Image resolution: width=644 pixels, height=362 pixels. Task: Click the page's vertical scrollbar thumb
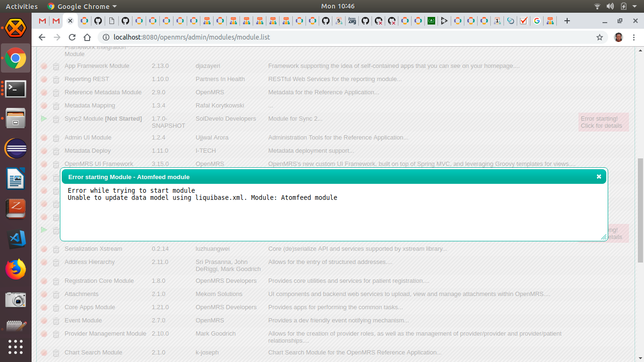point(640,210)
